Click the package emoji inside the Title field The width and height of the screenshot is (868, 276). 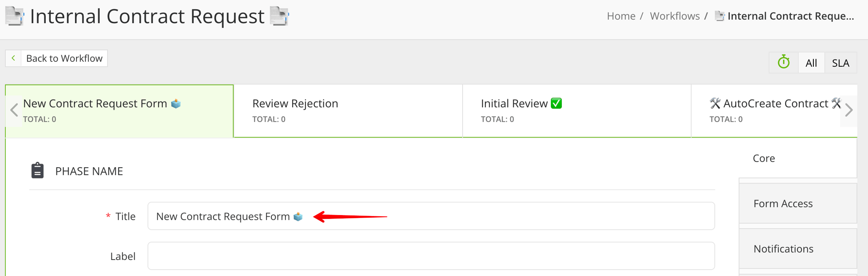click(x=298, y=216)
